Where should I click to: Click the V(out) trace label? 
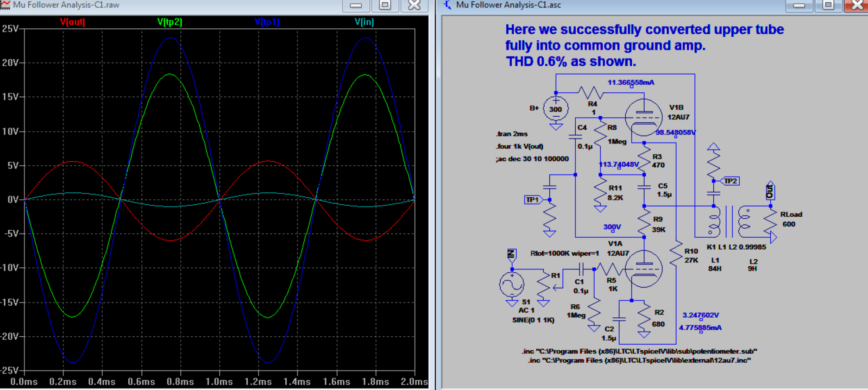(x=73, y=22)
